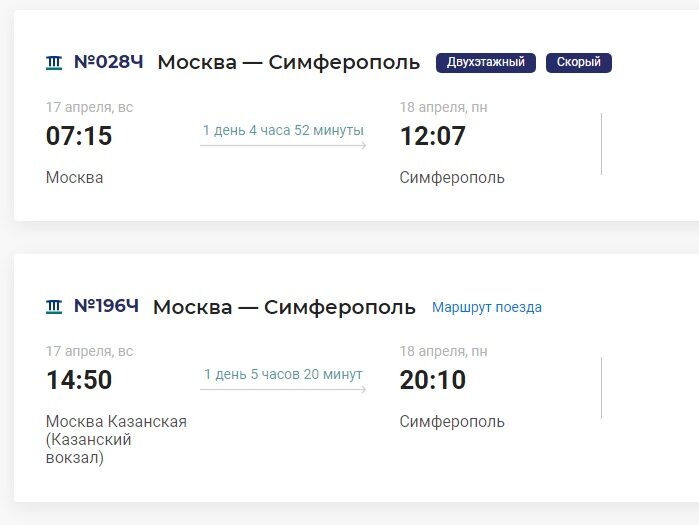Click the Симферополь arrival station of train 028Ч
This screenshot has height=525, width=699.
[x=452, y=178]
